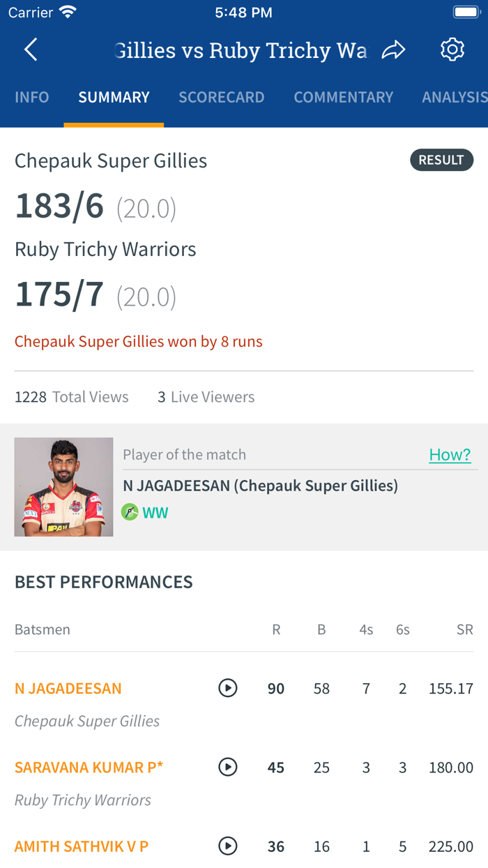
Task: Go back using the back arrow
Action: point(29,50)
